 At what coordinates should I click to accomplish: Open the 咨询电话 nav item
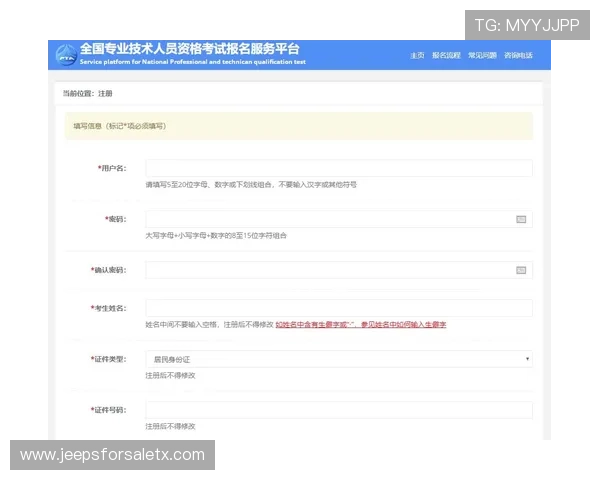(518, 56)
